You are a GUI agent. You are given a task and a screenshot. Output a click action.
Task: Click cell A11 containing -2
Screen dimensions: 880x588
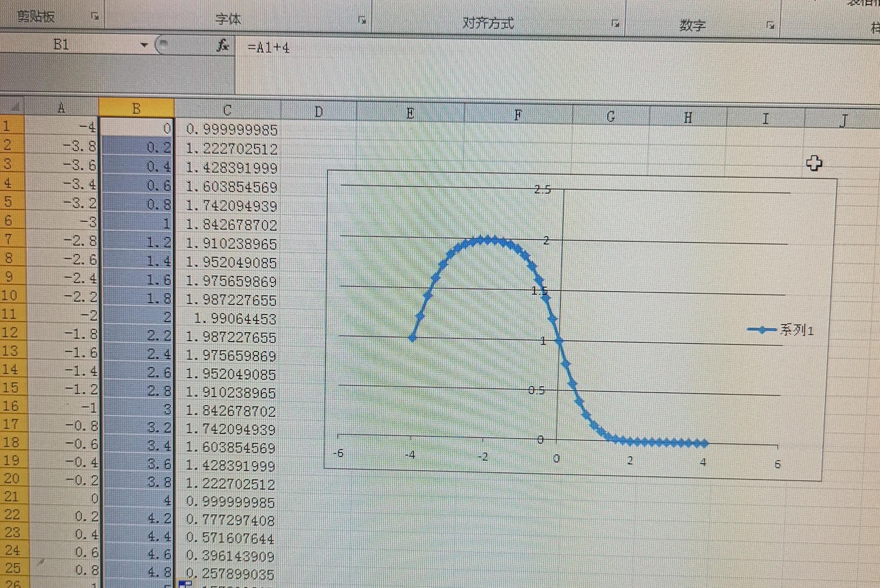[64, 315]
